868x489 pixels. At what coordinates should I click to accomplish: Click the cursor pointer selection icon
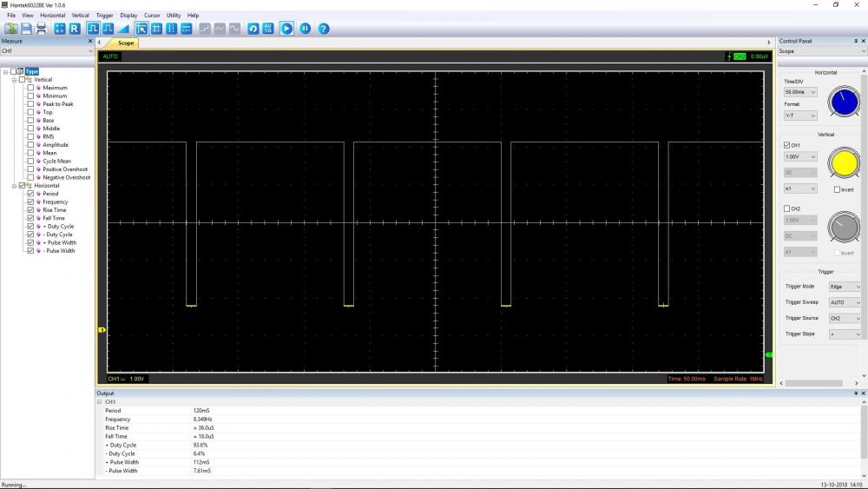point(141,29)
